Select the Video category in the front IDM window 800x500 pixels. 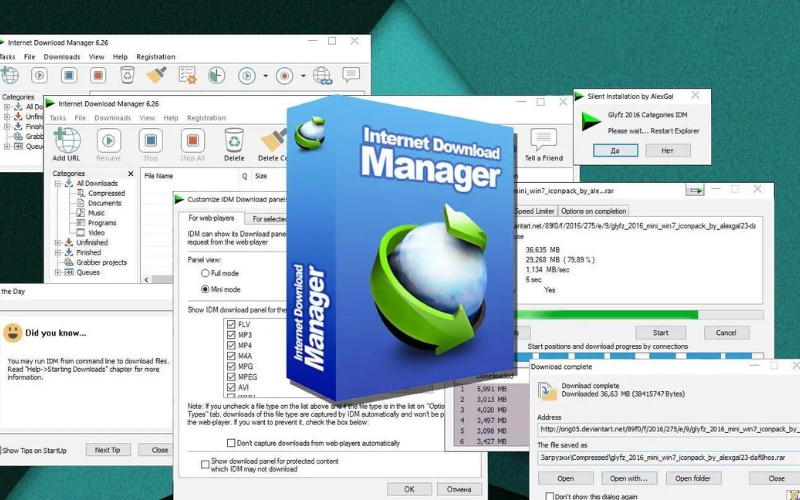point(96,233)
